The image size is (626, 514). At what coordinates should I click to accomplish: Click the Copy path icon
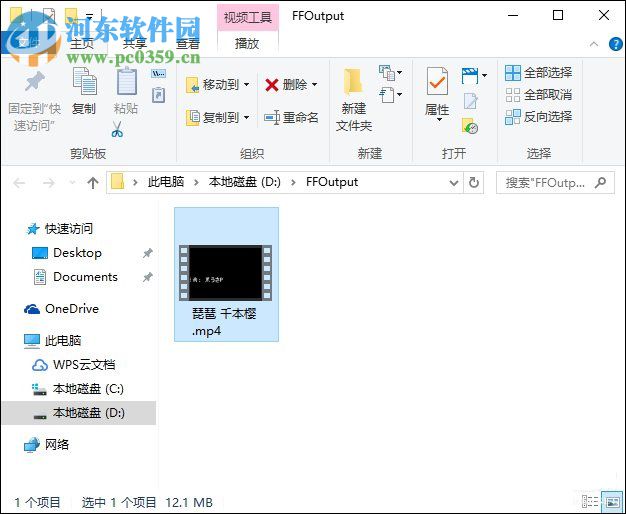pos(158,73)
